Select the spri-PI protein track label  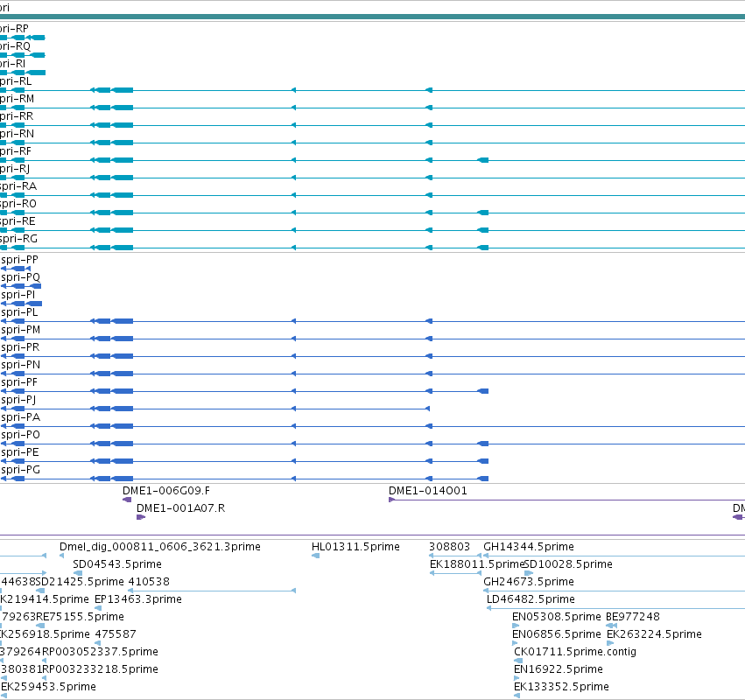click(18, 295)
